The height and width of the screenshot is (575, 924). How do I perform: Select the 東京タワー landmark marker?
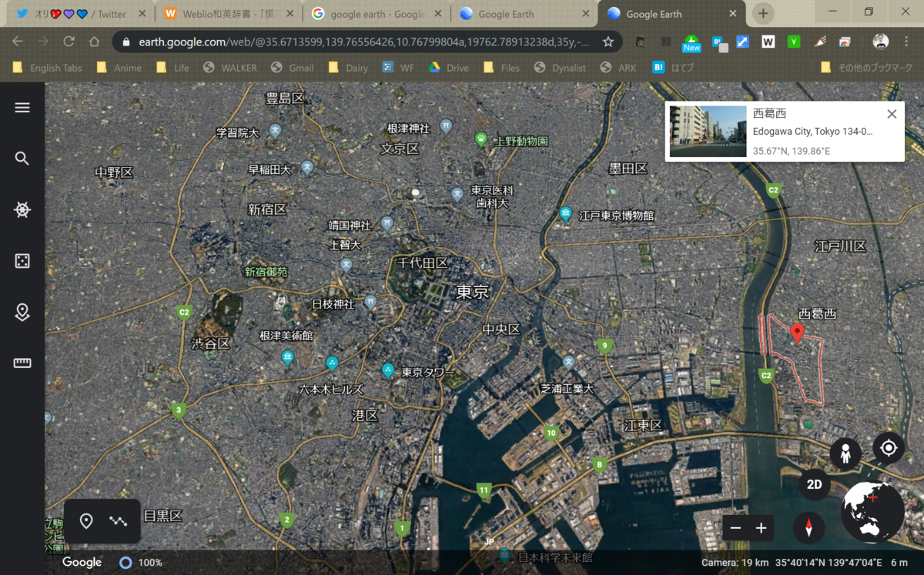[388, 371]
